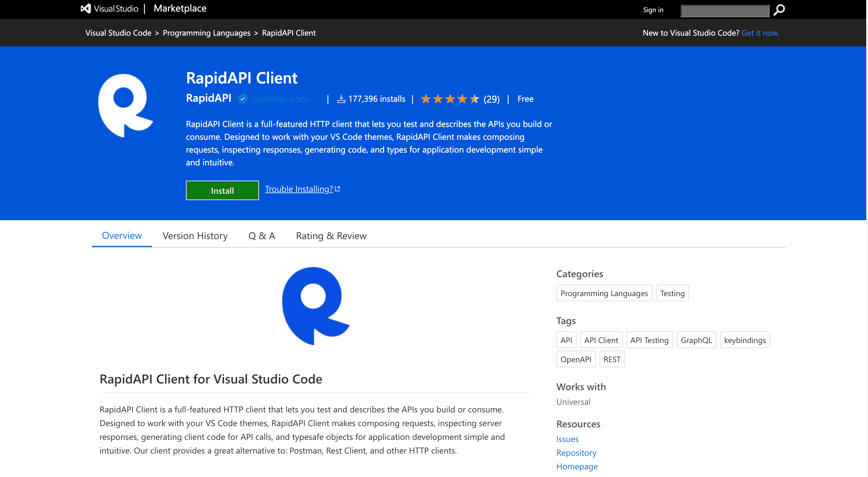Click the RapidAPI Client header logo

click(x=126, y=106)
